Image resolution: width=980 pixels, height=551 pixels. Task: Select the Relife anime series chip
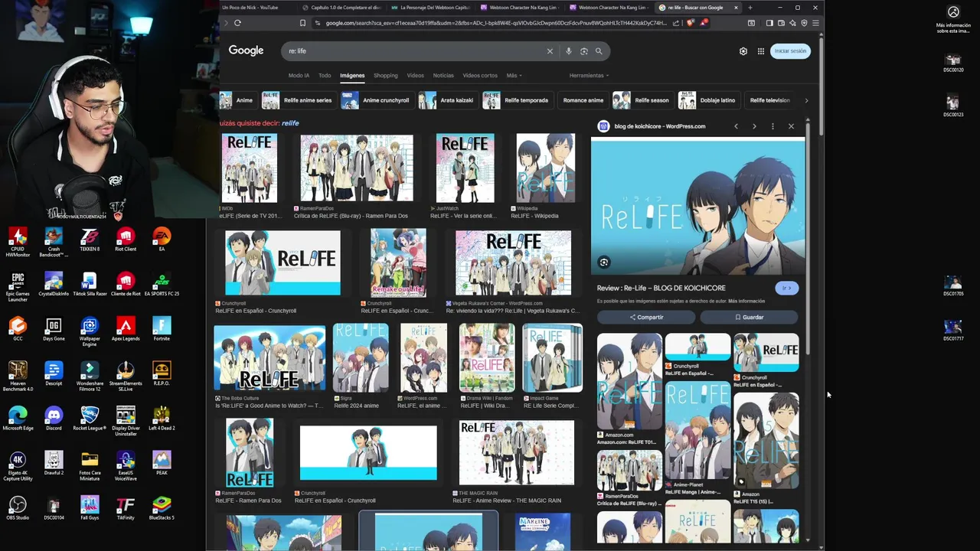pos(298,100)
